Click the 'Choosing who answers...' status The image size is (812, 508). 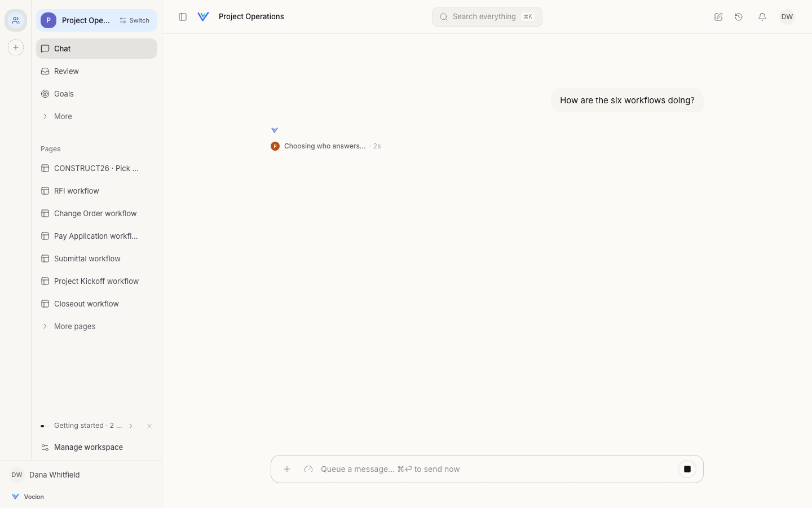[325, 146]
